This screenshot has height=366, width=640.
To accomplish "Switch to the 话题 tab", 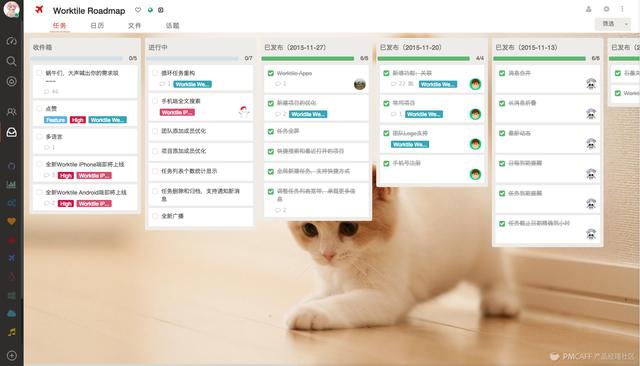I will 172,26.
